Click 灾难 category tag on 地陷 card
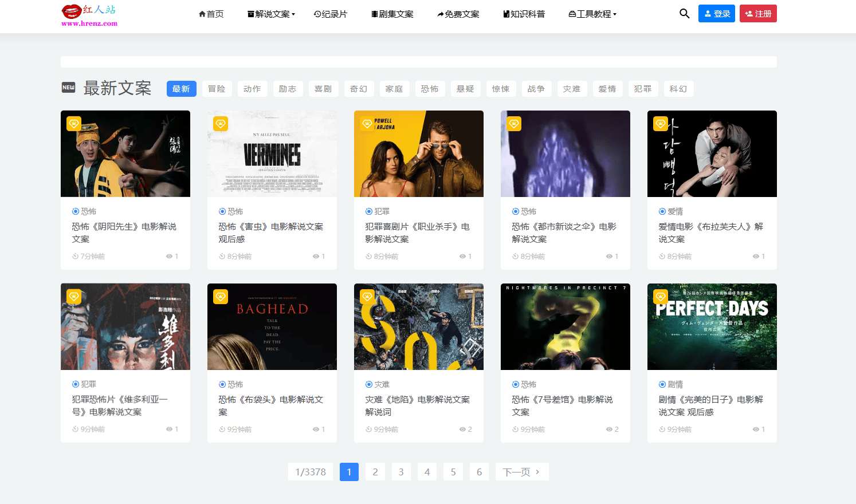The width and height of the screenshot is (856, 504). coord(378,384)
